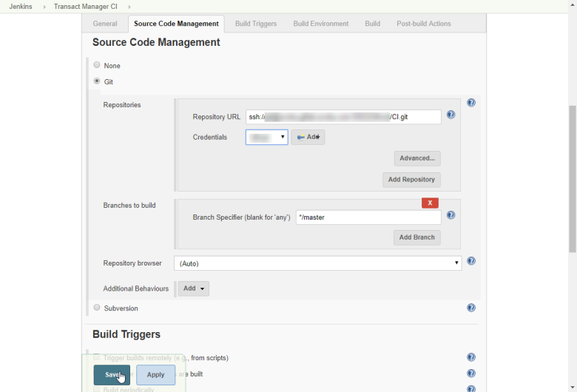This screenshot has height=392, width=577.
Task: Click the Apply button
Action: tap(155, 375)
